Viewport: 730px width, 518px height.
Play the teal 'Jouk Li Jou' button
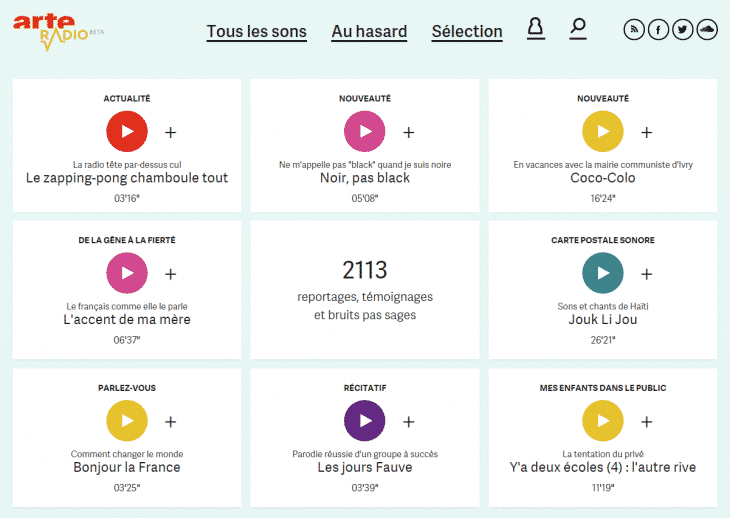coord(602,274)
